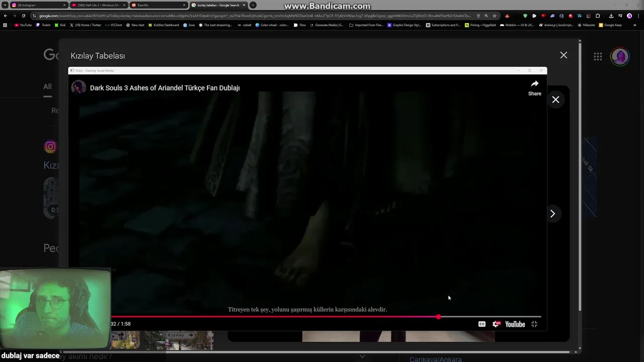Open the video settings gear with HD badge
Image resolution: width=644 pixels, height=362 pixels.
pos(497,324)
